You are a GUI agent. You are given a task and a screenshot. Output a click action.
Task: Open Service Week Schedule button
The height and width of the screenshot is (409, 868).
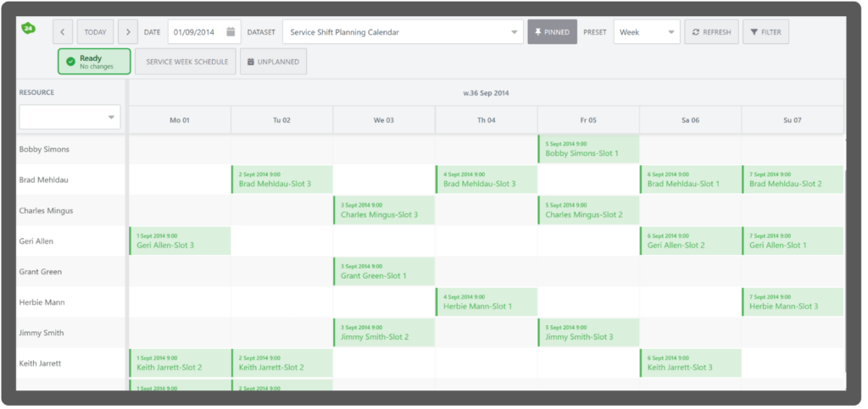tap(187, 62)
